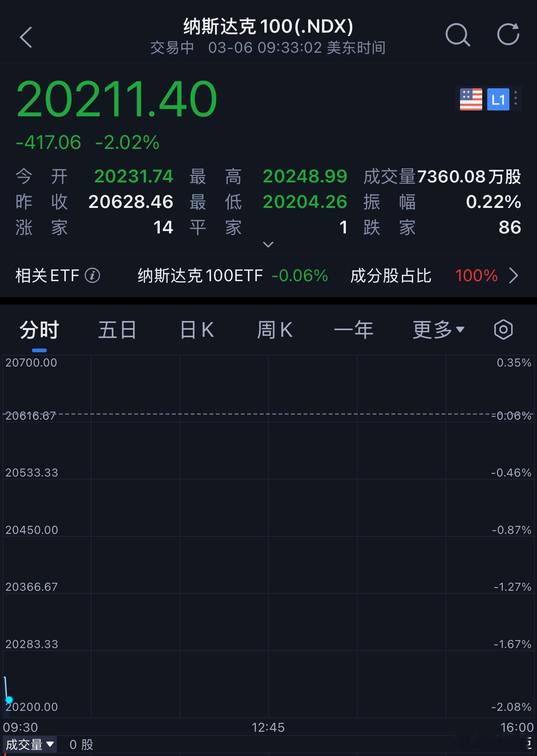The image size is (537, 756).
Task: Tap the 20450.00 axis label
Action: 32,530
